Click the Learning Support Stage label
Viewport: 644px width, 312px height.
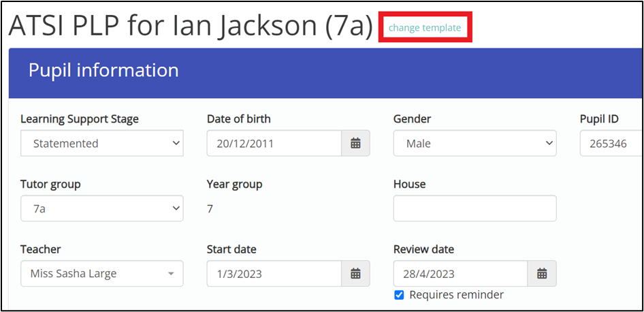coord(80,119)
